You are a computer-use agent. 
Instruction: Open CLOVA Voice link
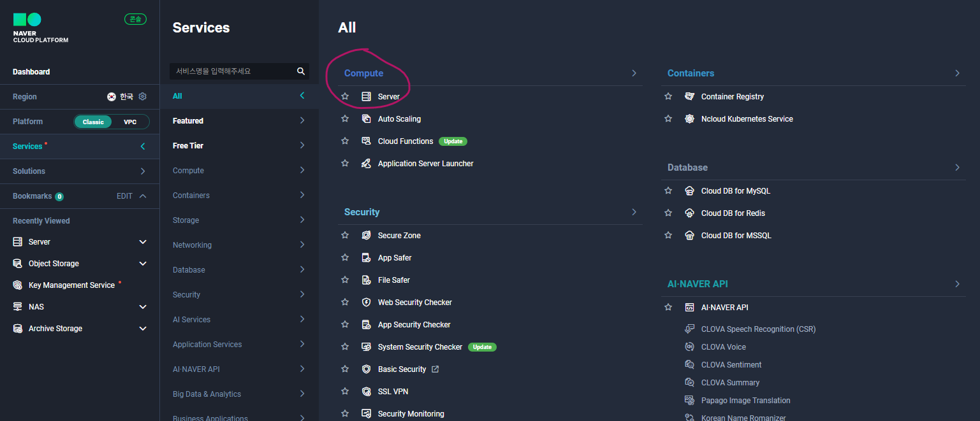pyautogui.click(x=723, y=347)
